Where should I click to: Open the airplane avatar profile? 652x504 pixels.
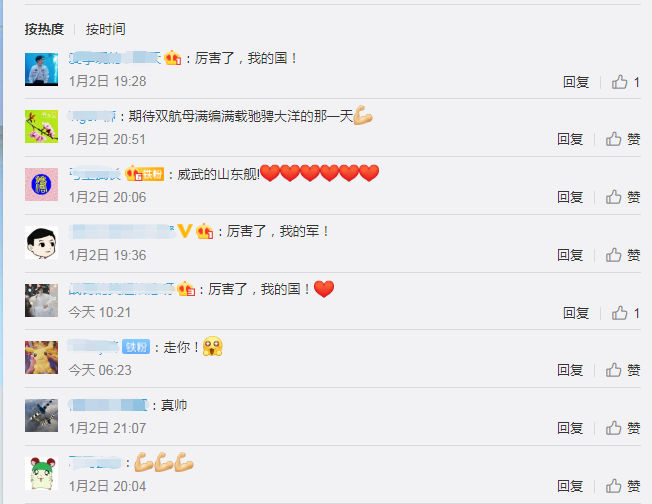point(42,415)
